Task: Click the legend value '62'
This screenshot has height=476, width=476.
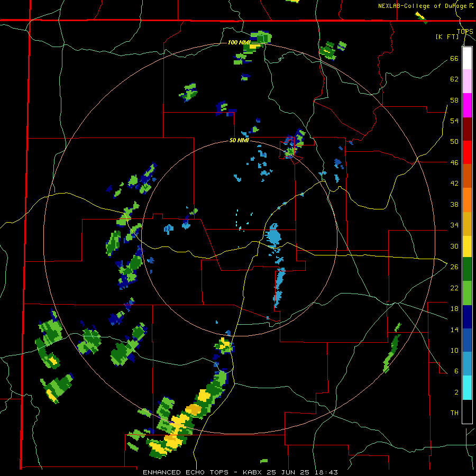Action: pos(454,79)
